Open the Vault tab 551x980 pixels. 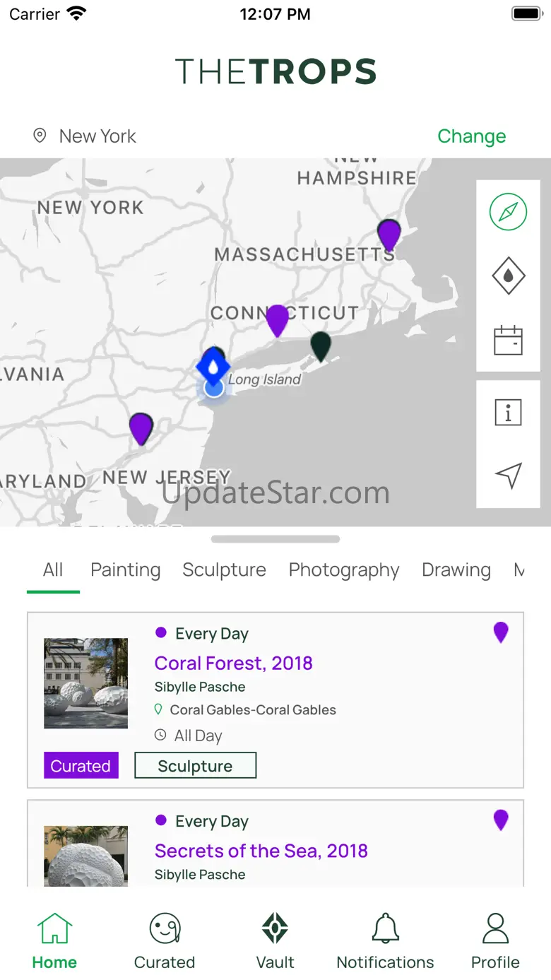pyautogui.click(x=275, y=940)
